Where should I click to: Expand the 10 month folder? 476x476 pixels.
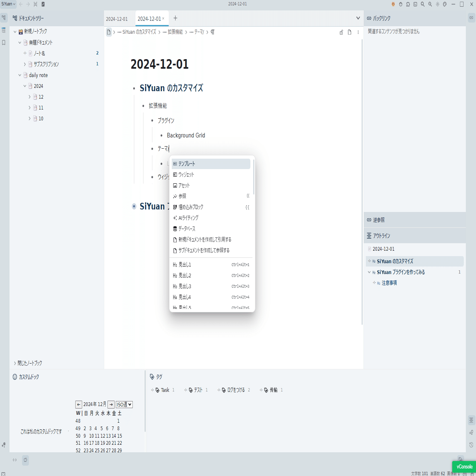coord(30,118)
